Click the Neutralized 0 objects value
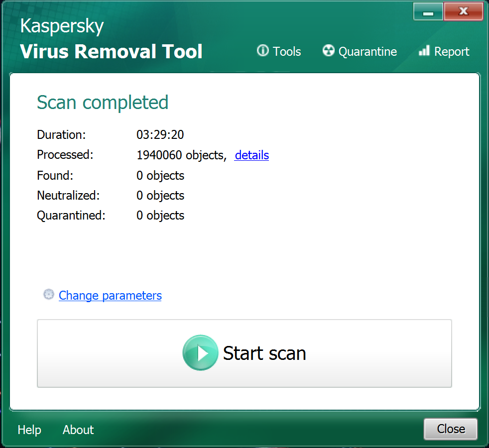 click(x=160, y=196)
